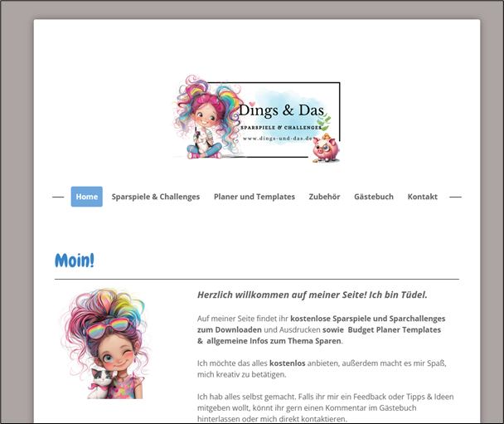Select the Zubehör menu item
This screenshot has height=424, width=504.
324,197
